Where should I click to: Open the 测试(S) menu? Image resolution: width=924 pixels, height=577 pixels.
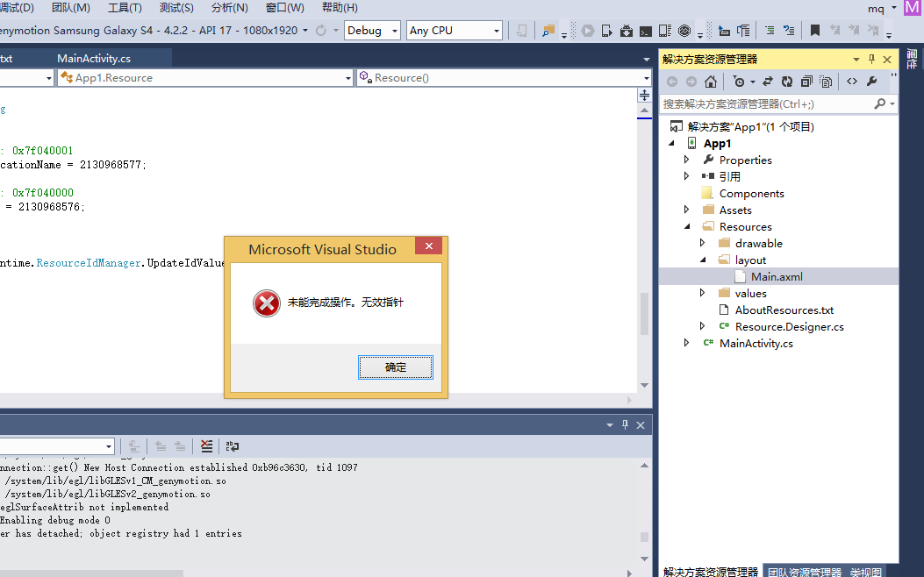(176, 8)
